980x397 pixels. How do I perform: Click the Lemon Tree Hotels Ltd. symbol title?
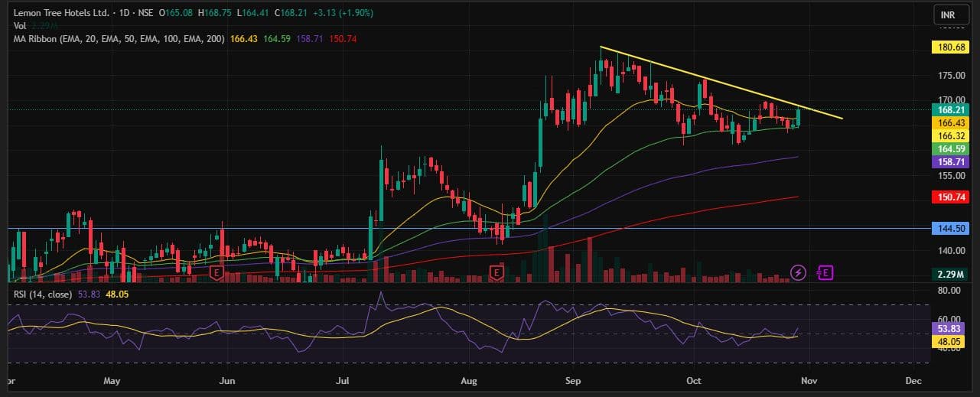pos(55,13)
